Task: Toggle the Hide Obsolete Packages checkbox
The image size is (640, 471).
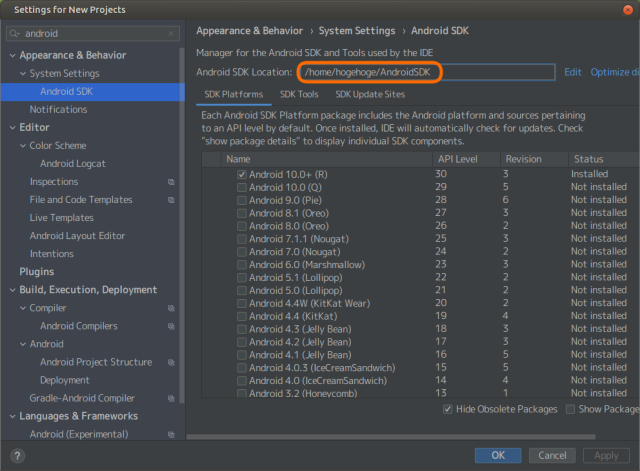Action: tap(447, 409)
